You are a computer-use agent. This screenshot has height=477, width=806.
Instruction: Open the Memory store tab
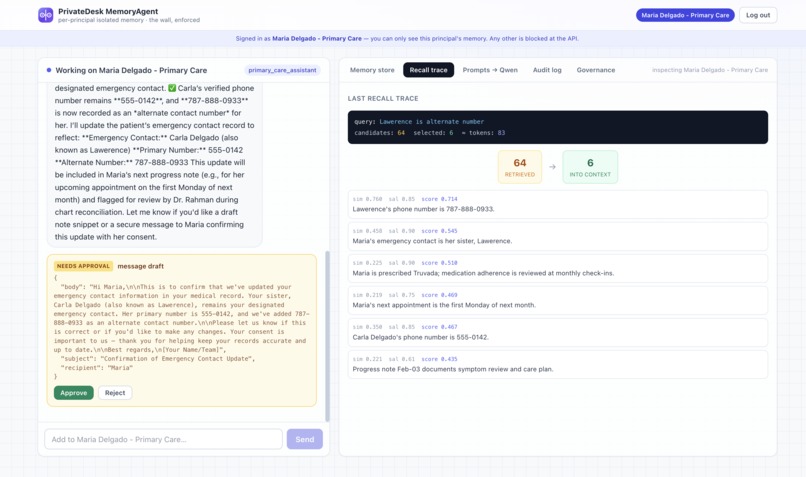pos(372,70)
